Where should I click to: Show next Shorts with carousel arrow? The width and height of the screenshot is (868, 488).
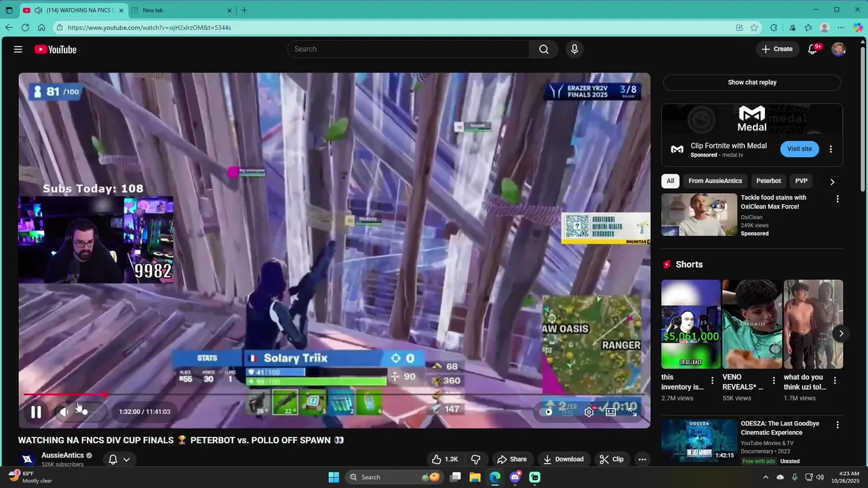point(841,333)
